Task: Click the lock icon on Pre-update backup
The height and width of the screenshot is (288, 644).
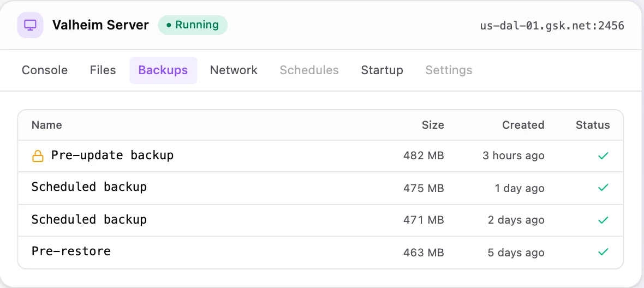Action: pos(38,156)
